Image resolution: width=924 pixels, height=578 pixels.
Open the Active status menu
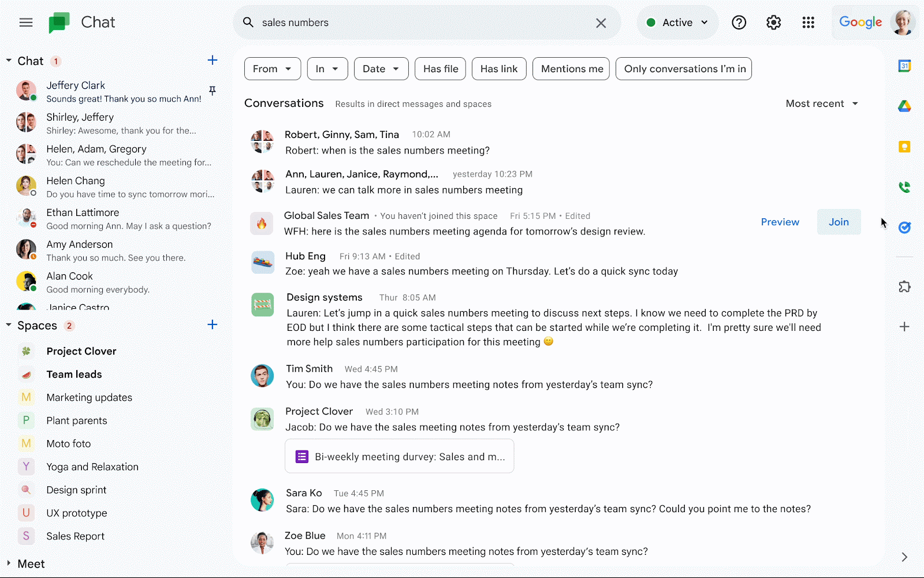[677, 23]
